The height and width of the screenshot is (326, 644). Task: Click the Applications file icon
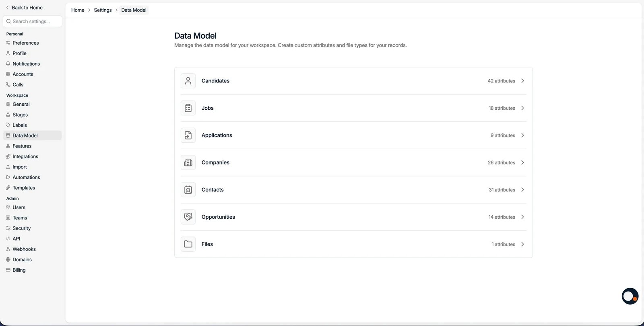[x=188, y=135]
